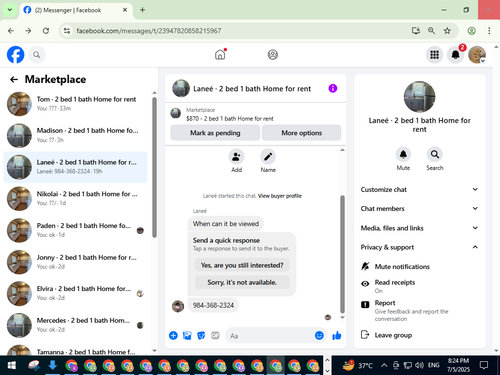The height and width of the screenshot is (375, 500).
Task: Reload the page
Action: point(46,31)
